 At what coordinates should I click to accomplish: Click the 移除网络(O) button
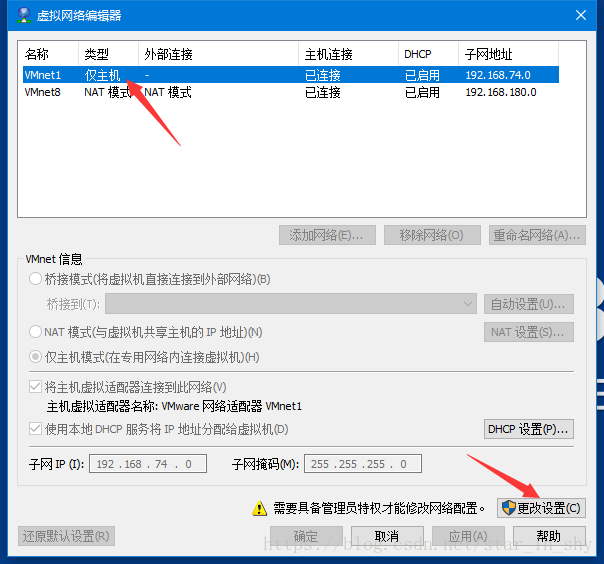432,235
